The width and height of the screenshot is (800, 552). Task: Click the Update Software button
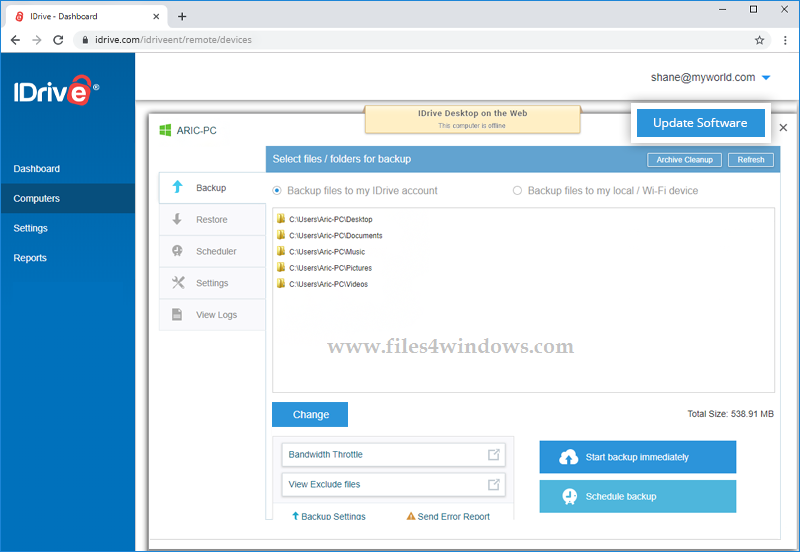tap(701, 123)
